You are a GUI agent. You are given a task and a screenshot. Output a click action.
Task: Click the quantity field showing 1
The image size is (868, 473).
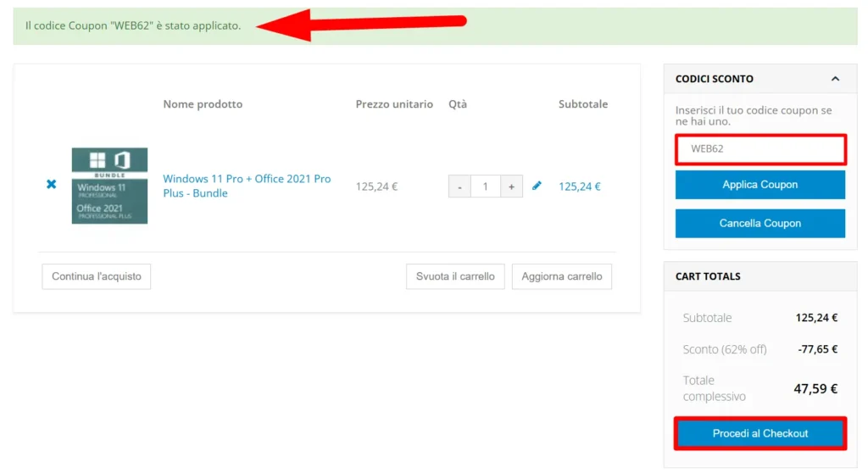(x=486, y=186)
